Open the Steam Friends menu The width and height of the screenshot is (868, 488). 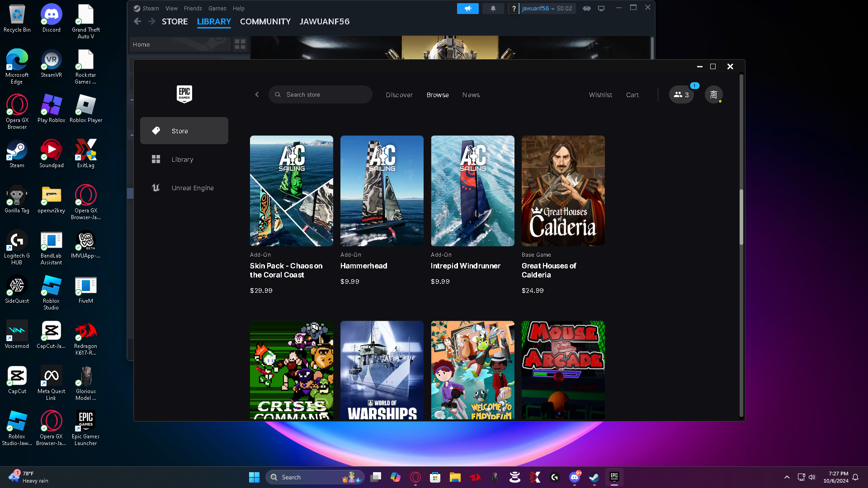(193, 9)
